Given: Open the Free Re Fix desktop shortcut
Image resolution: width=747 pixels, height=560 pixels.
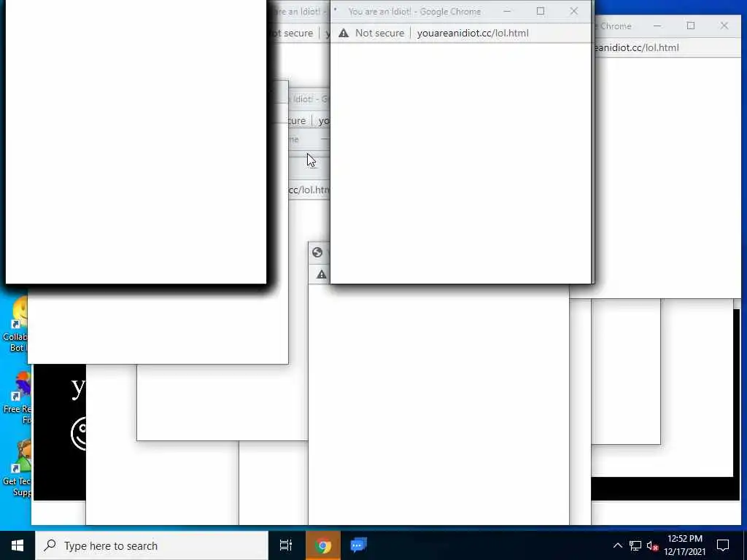Looking at the screenshot, I should click(x=16, y=398).
